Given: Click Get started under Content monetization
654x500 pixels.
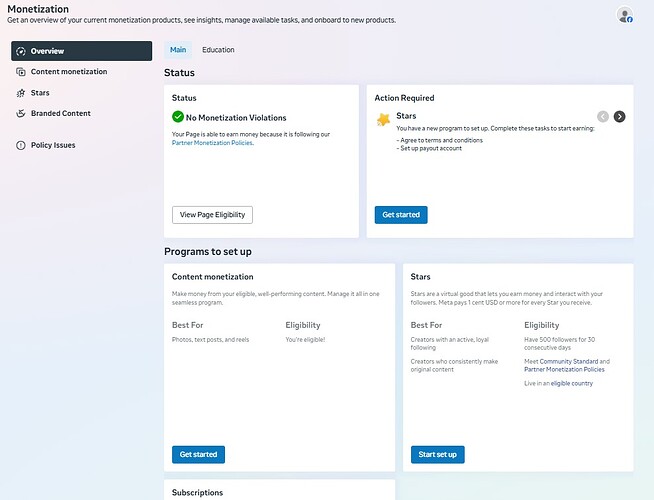Looking at the screenshot, I should click(199, 455).
